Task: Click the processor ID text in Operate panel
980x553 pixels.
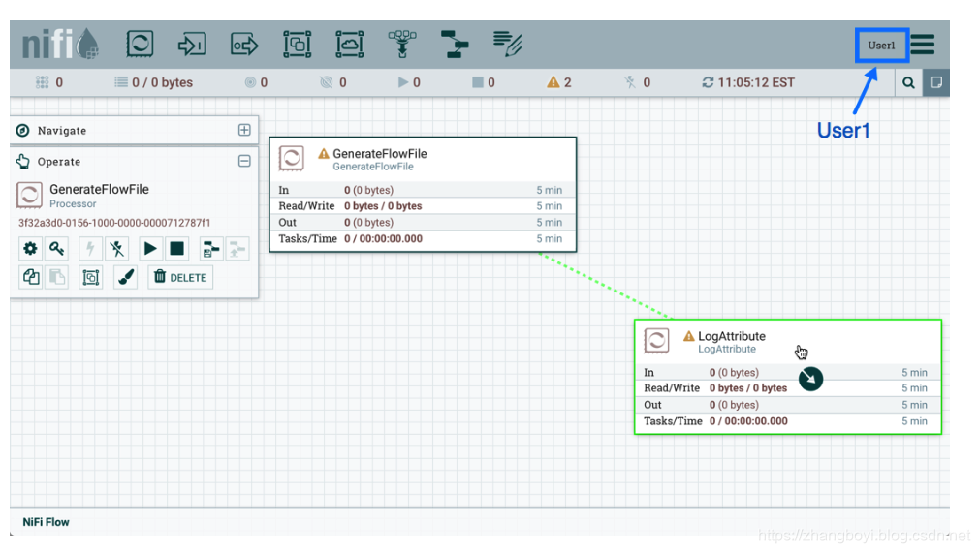Action: point(114,223)
